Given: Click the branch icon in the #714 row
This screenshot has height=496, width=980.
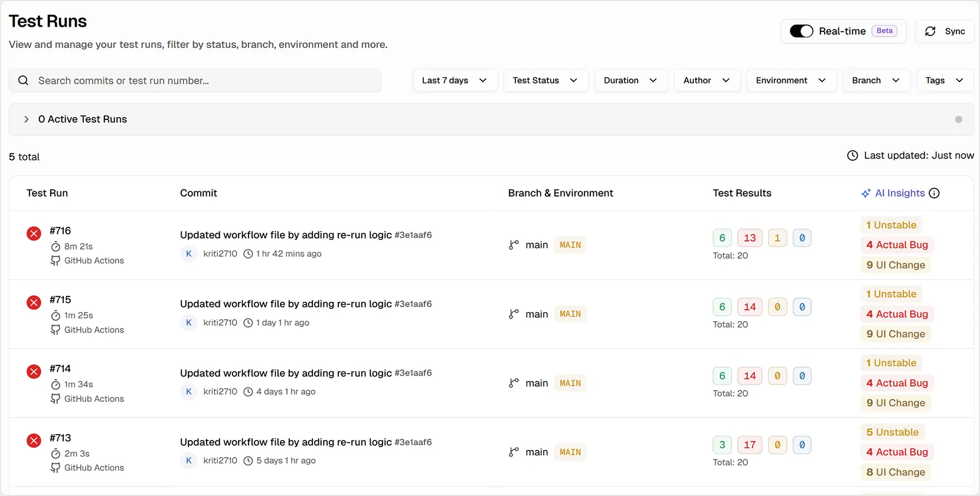Looking at the screenshot, I should point(514,383).
